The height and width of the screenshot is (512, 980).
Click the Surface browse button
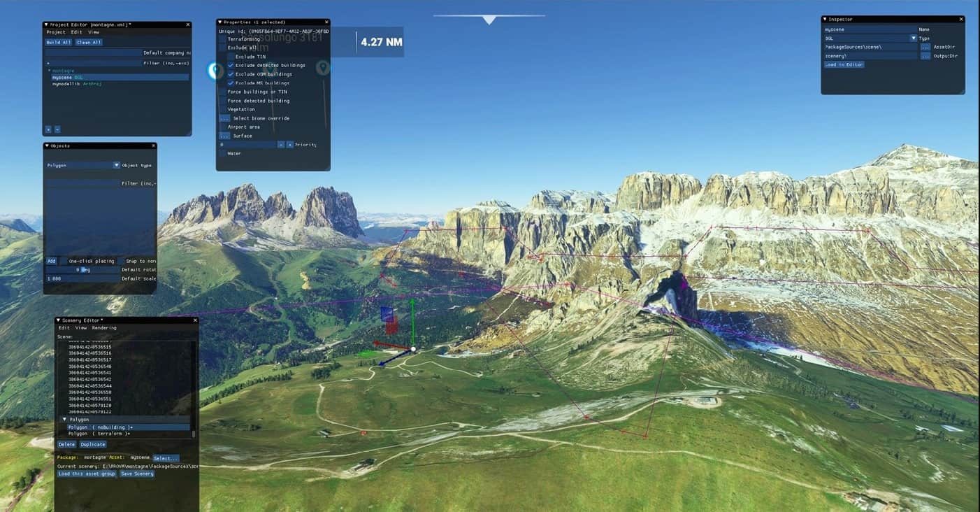(224, 136)
